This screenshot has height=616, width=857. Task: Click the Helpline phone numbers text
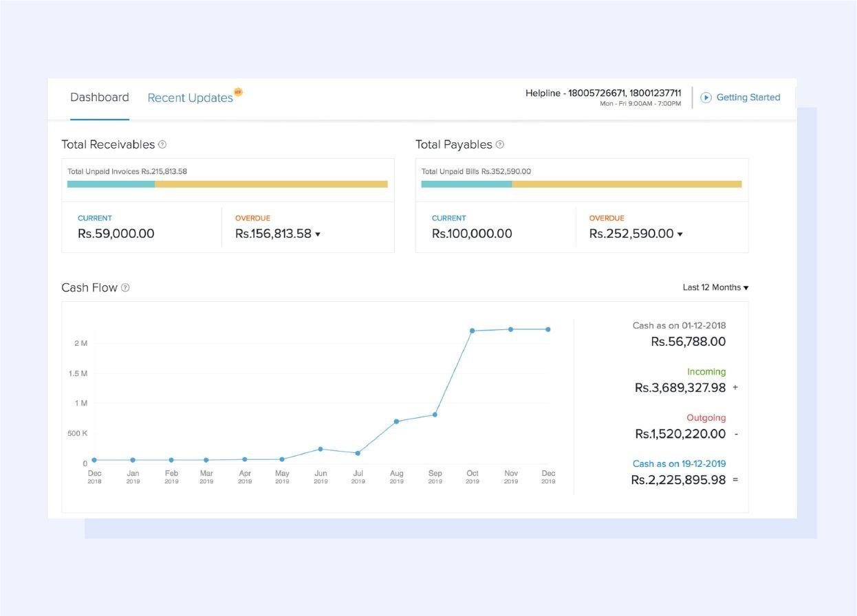(603, 93)
